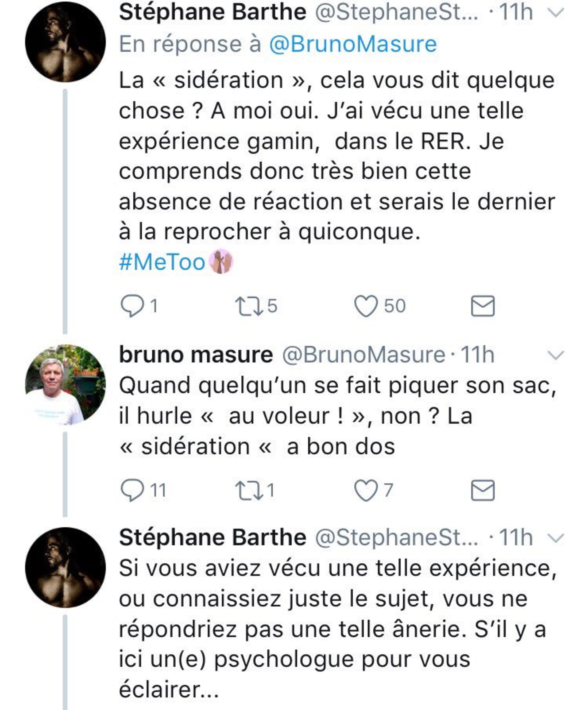Expand the chevron menu on bruno masure's tweet
Viewport: 588px width, 710px height.
[x=556, y=355]
